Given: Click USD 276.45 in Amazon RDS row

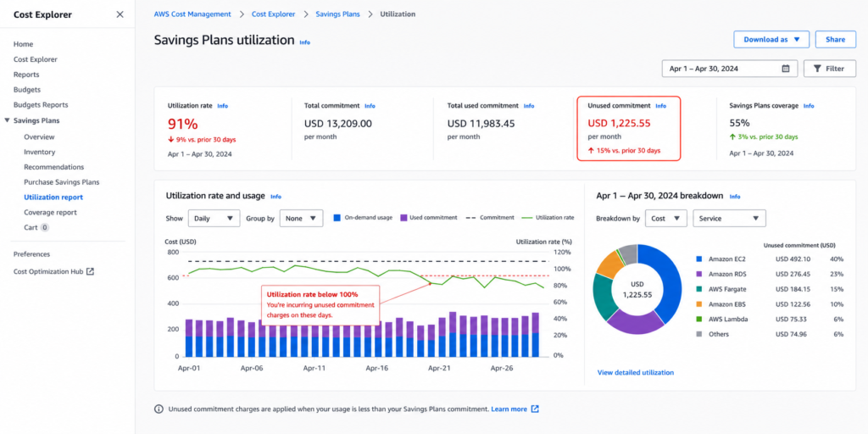Looking at the screenshot, I should tap(793, 274).
